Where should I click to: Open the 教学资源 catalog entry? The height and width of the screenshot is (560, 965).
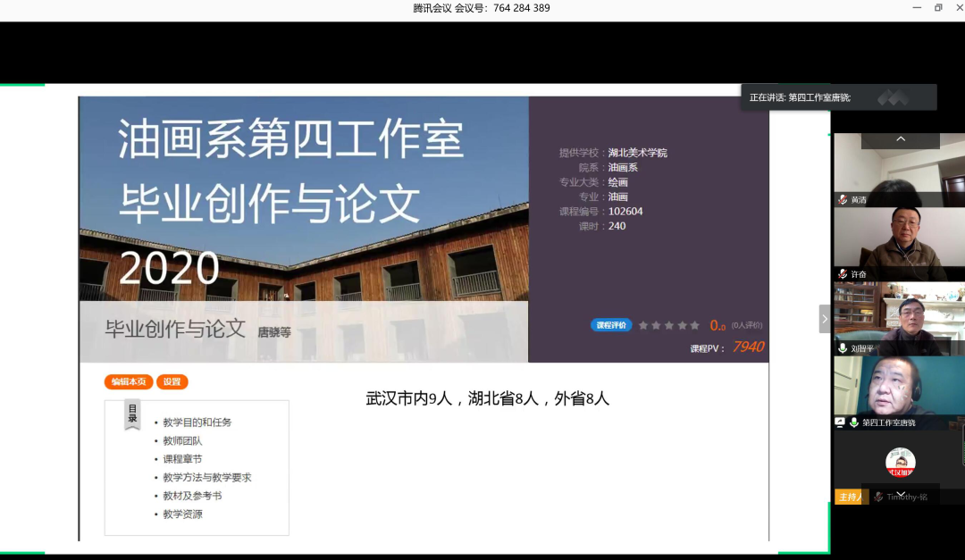coord(182,514)
